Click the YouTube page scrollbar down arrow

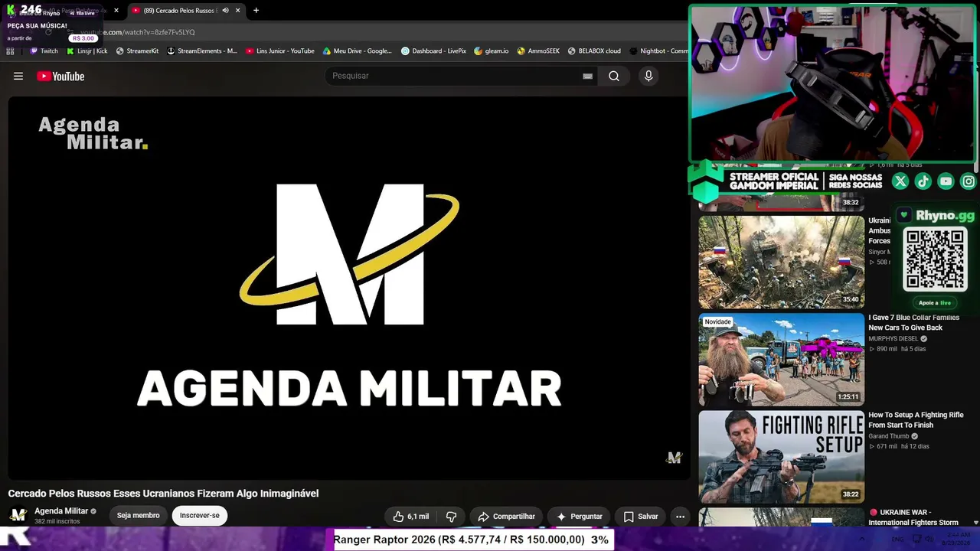[x=975, y=522]
